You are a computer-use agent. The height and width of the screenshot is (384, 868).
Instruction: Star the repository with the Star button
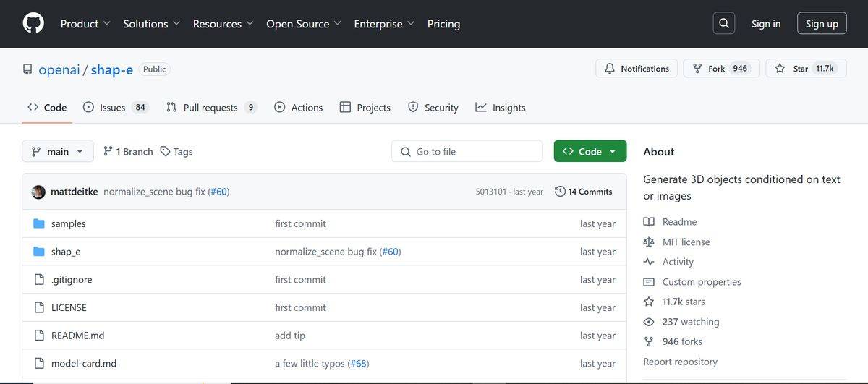click(806, 69)
